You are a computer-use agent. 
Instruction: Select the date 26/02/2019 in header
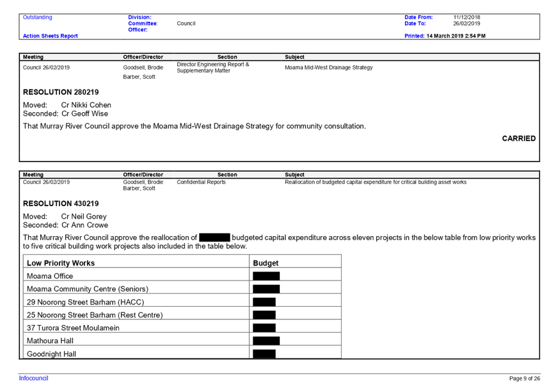pos(466,24)
